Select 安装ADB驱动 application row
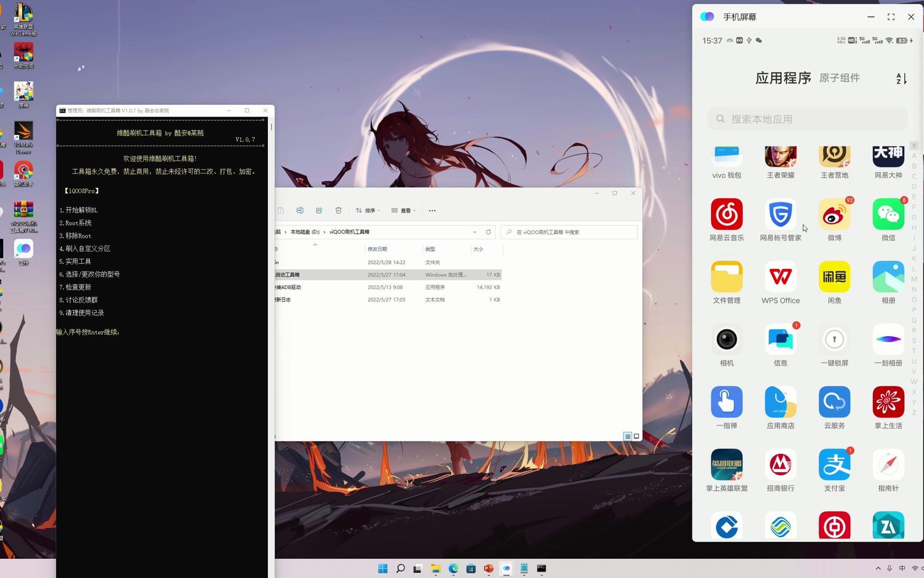Screen dimensions: 924x578 click(388, 287)
